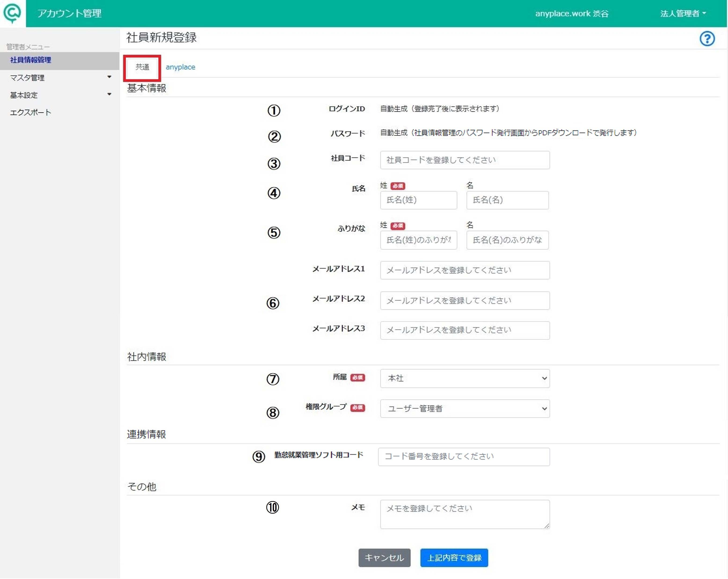Image resolution: width=728 pixels, height=579 pixels.
Task: Focus the メールアドレス2 field
Action: coord(465,300)
